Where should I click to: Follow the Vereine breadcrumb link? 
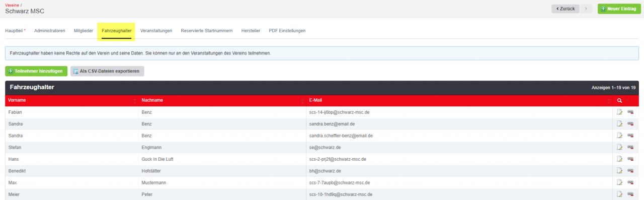coord(12,5)
